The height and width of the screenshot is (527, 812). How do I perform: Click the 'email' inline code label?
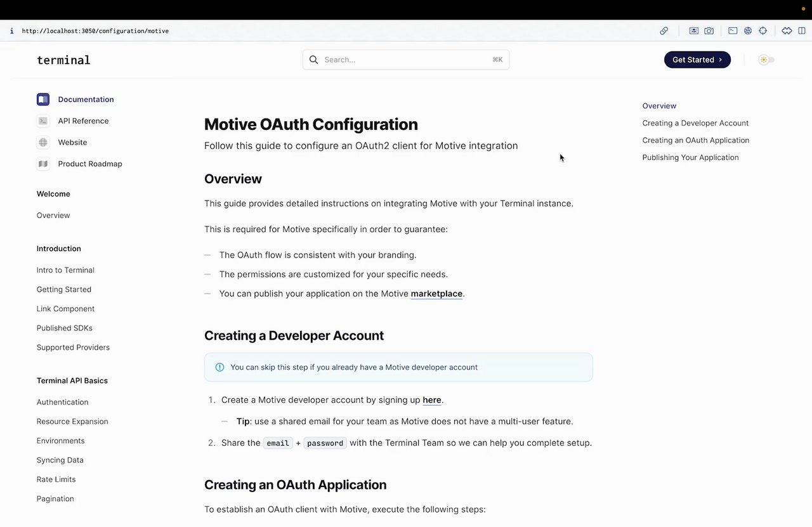pyautogui.click(x=278, y=443)
